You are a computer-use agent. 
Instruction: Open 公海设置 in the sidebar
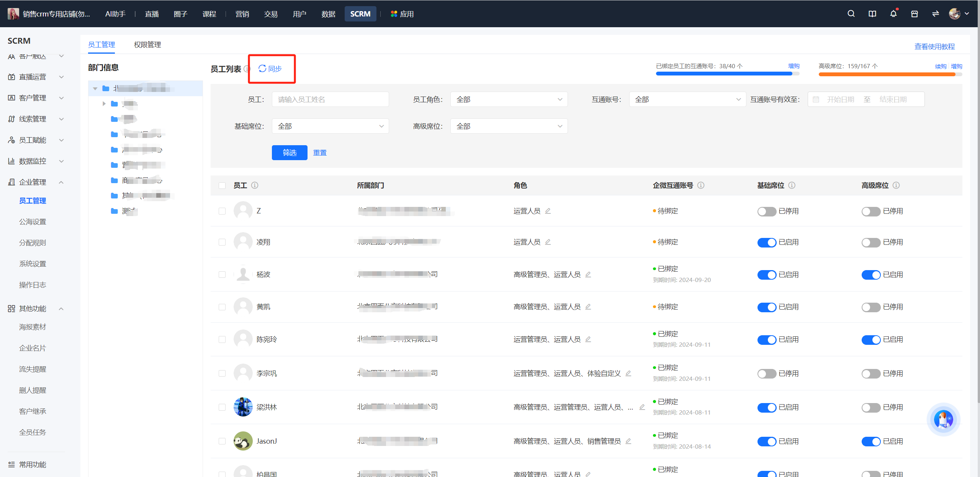point(33,222)
